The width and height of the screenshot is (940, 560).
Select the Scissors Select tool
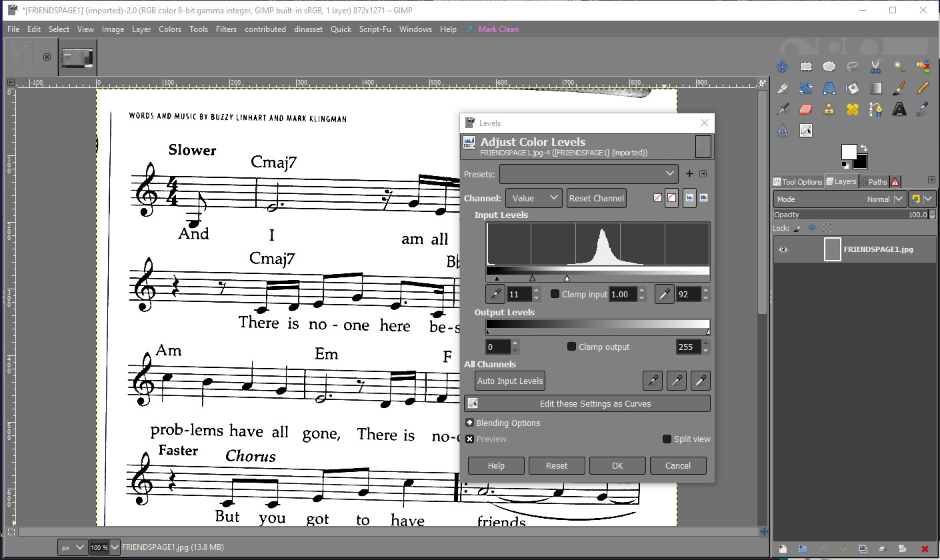point(875,66)
